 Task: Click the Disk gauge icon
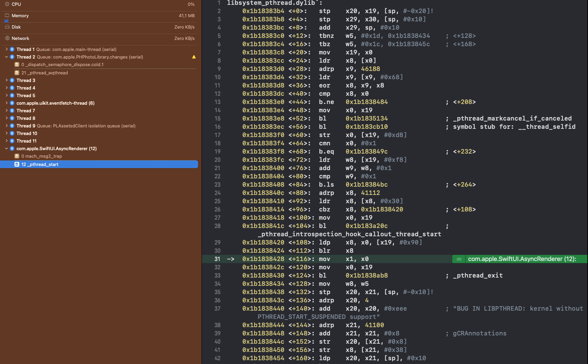click(x=7, y=27)
